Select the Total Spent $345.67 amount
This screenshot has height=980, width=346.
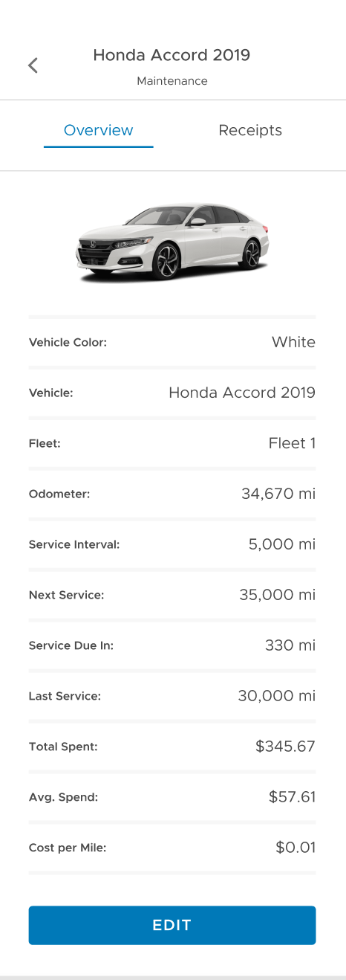click(x=286, y=747)
